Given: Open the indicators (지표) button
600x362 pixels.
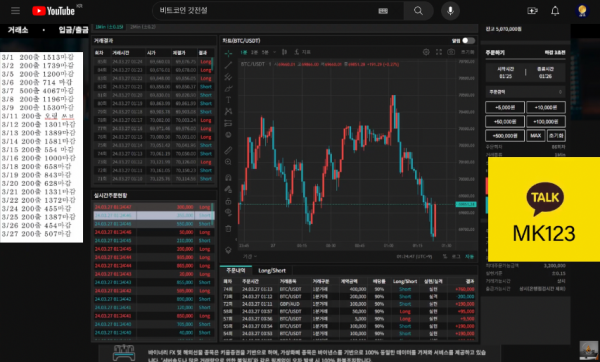Looking at the screenshot, I should click(x=302, y=52).
